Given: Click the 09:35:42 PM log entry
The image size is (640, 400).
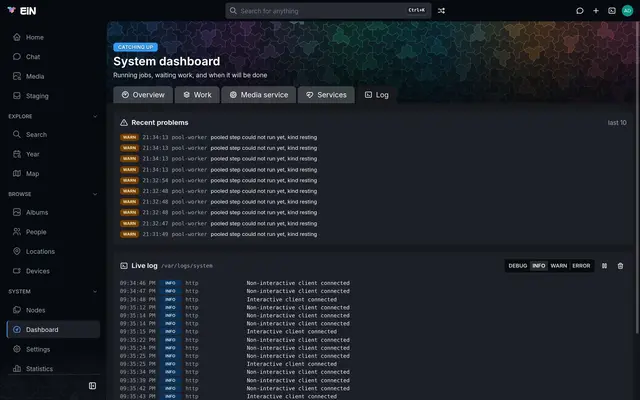Looking at the screenshot, I should 235,388.
